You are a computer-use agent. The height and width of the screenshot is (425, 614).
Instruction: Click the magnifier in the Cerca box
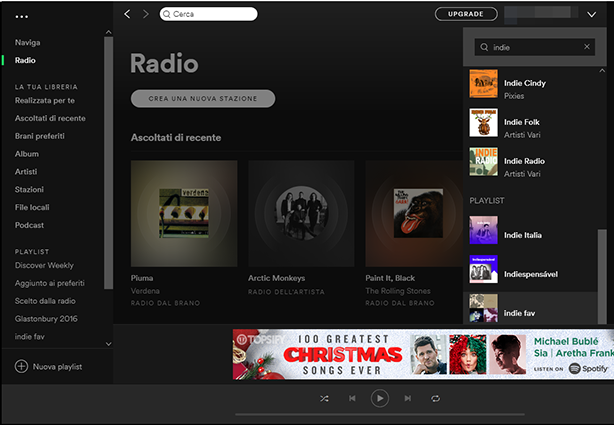click(166, 14)
